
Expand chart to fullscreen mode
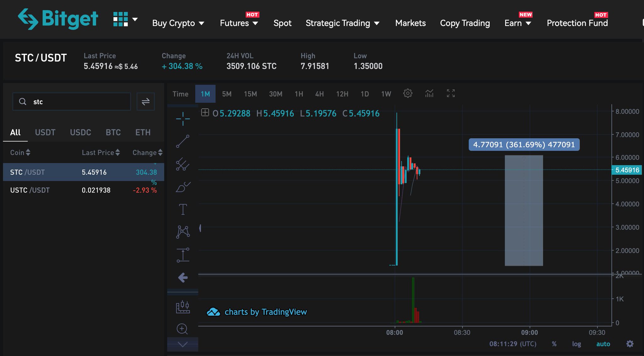pos(451,93)
